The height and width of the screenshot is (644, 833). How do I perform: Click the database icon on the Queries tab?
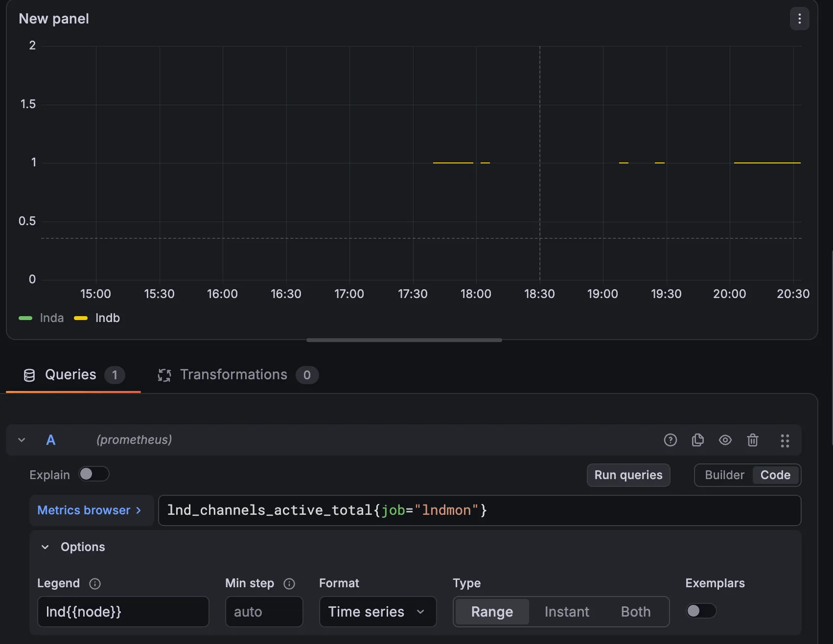(29, 375)
